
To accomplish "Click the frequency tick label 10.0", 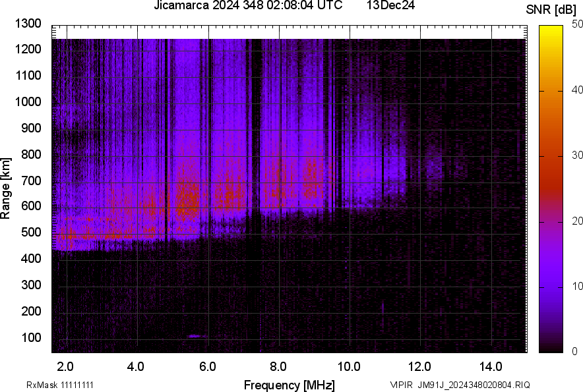I will pos(349,367).
